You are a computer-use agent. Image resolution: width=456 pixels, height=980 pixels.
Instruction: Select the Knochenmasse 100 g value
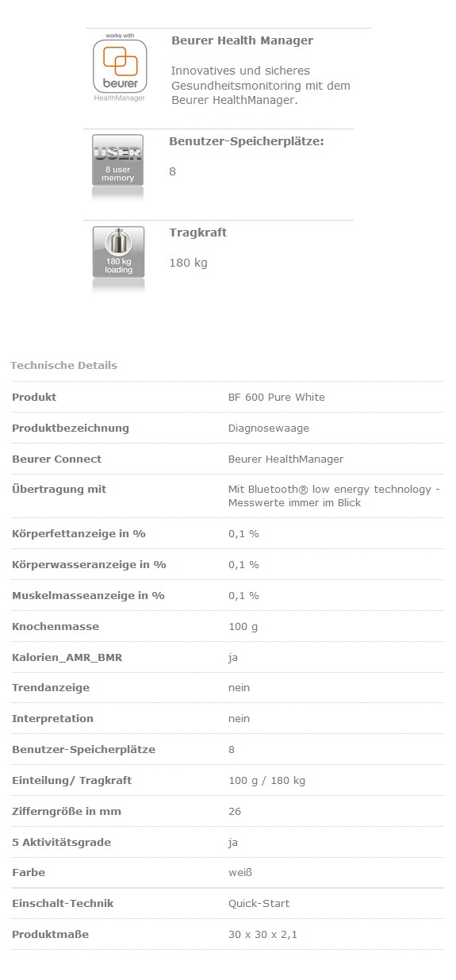[x=243, y=626]
